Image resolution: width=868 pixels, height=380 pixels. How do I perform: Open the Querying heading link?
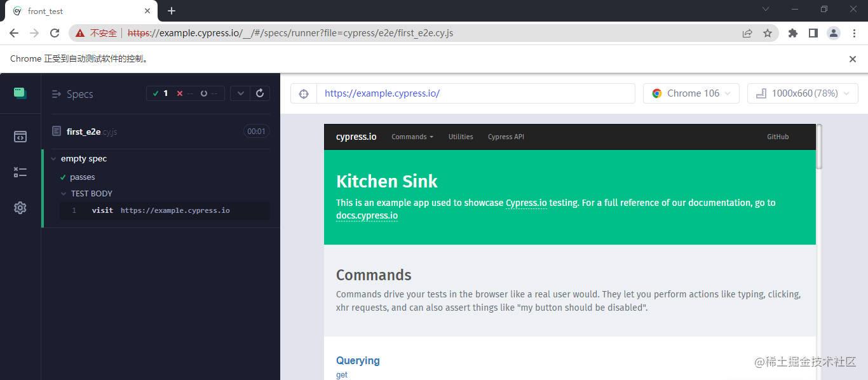tap(358, 360)
